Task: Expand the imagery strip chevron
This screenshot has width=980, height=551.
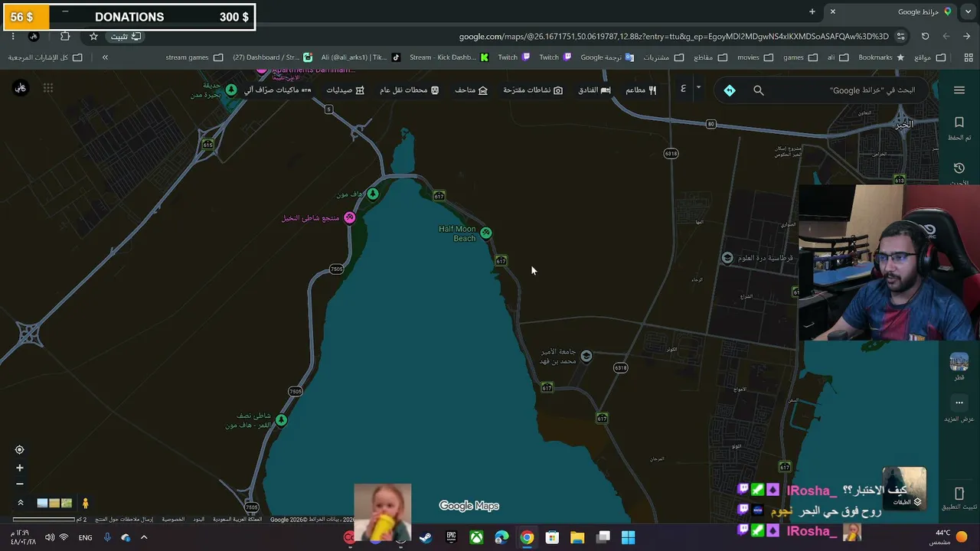Action: tap(21, 503)
